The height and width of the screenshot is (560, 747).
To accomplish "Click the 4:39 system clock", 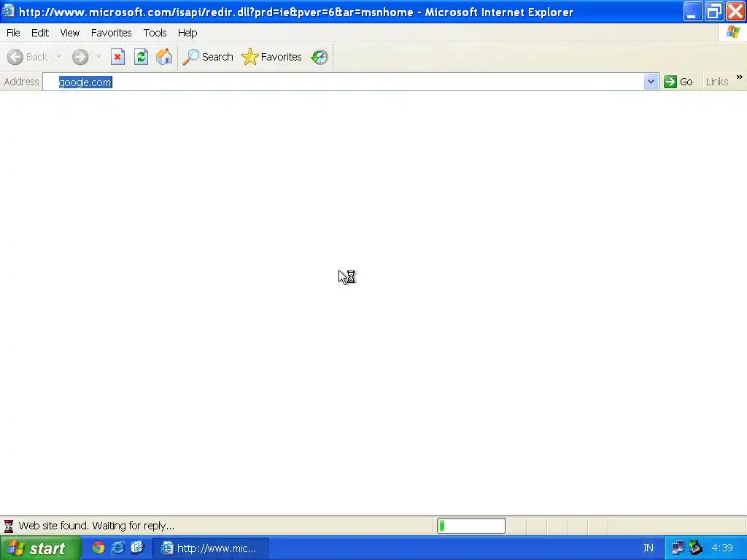I will pyautogui.click(x=721, y=548).
